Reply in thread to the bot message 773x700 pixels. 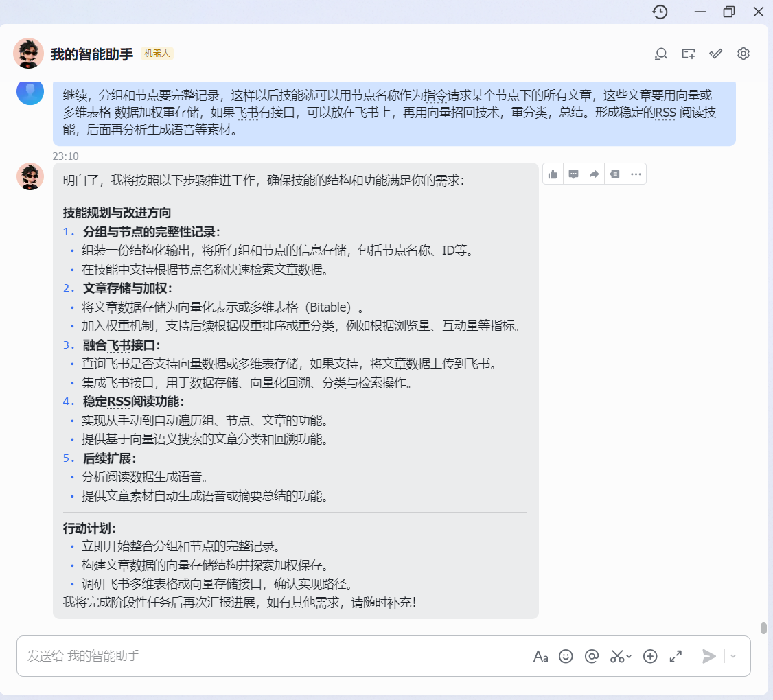click(x=573, y=174)
